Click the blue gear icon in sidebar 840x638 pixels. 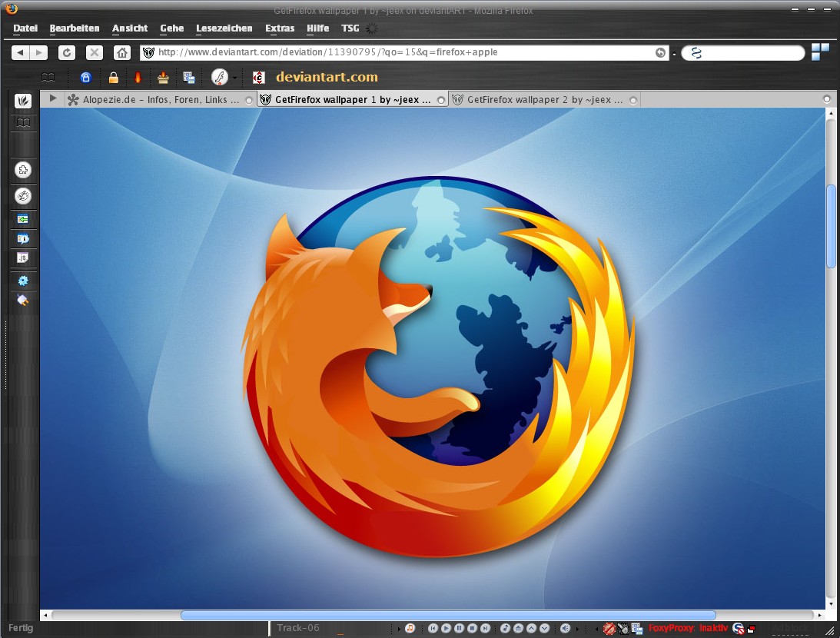tap(23, 281)
